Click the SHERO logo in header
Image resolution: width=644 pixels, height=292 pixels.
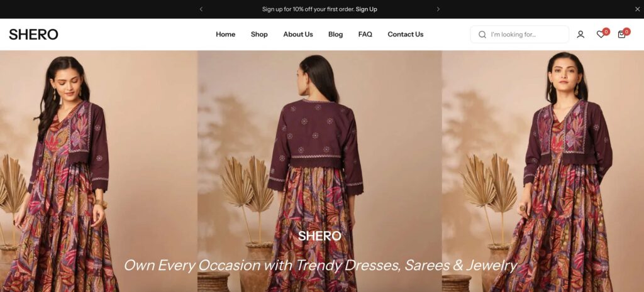[x=33, y=35]
